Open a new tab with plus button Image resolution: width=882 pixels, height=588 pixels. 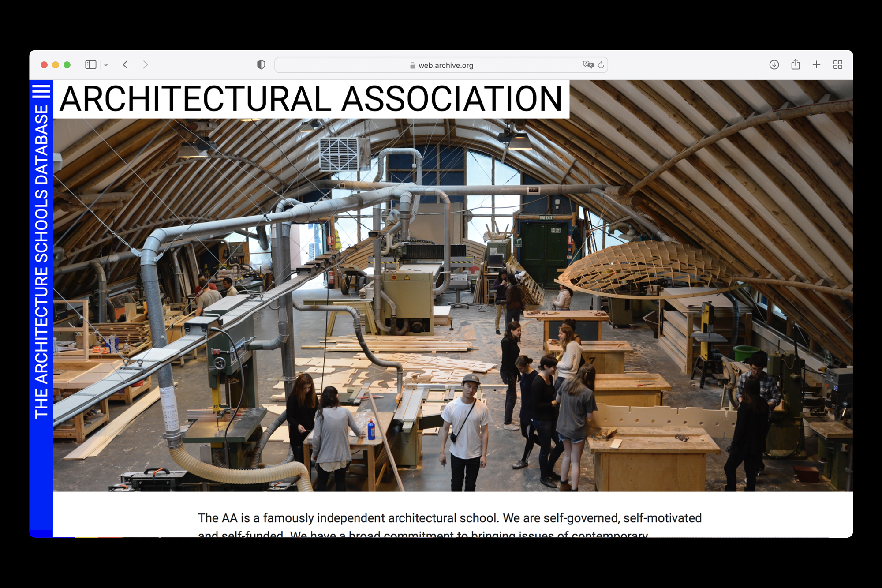[816, 65]
